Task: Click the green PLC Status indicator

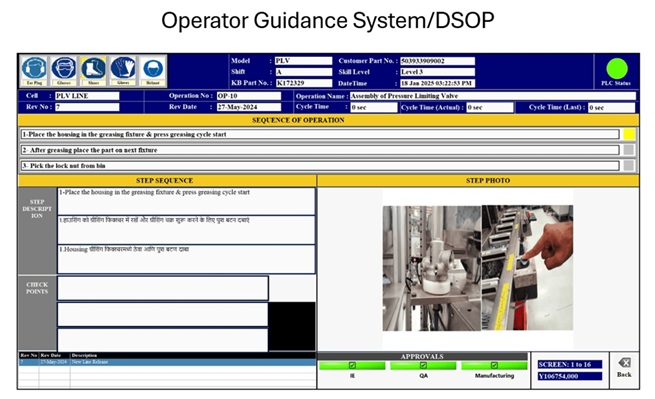Action: [x=617, y=69]
